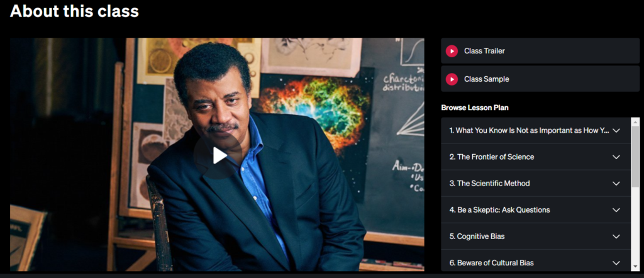The height and width of the screenshot is (278, 644).
Task: Play the main class video
Action: (219, 155)
